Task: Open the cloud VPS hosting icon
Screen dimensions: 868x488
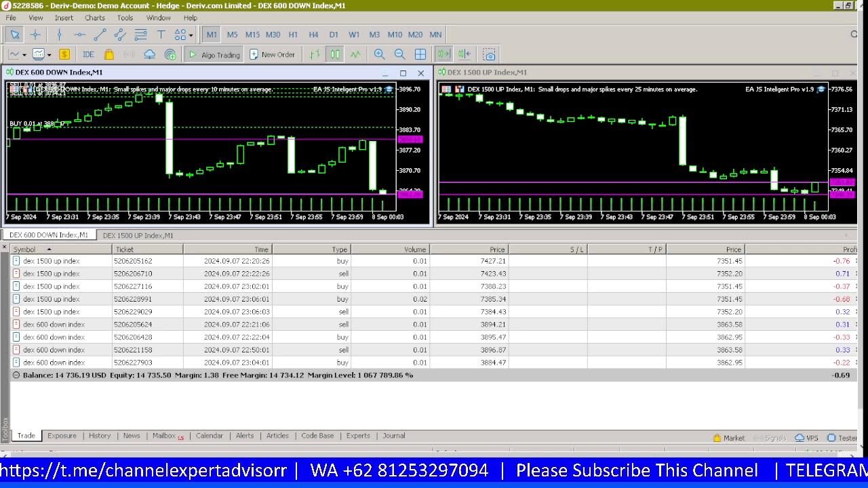Action: pyautogui.click(x=149, y=54)
